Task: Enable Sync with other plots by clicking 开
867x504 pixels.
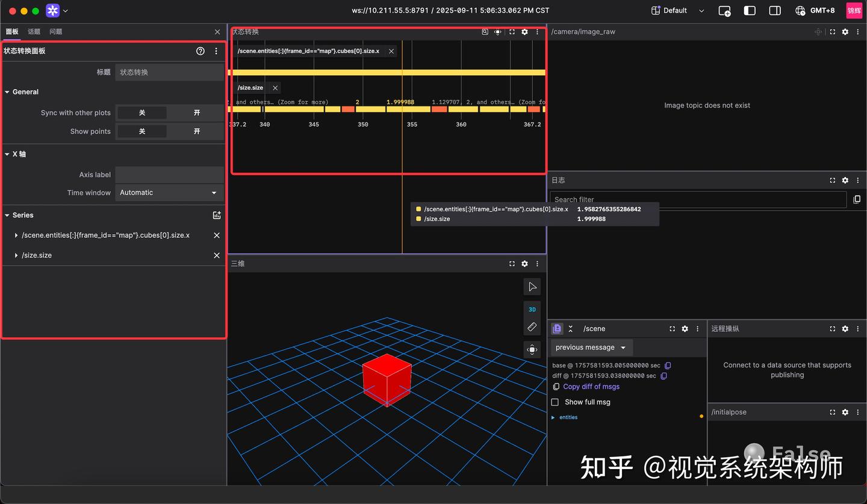Action: [x=196, y=113]
